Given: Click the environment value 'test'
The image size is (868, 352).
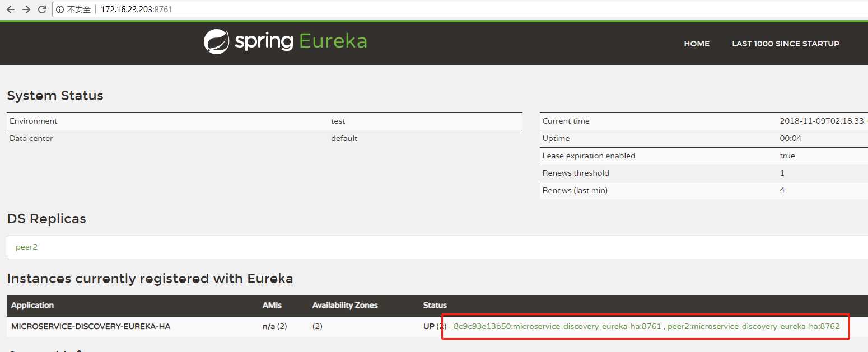Looking at the screenshot, I should [338, 121].
